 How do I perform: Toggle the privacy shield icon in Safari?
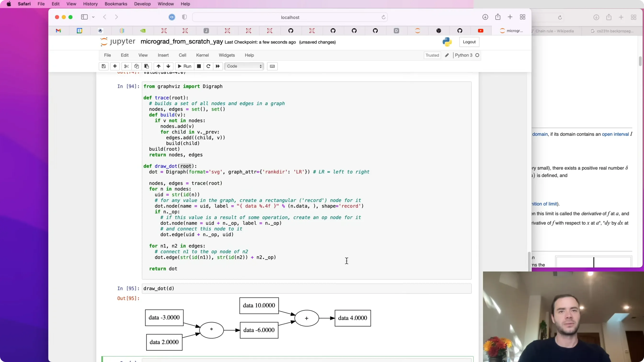coord(184,17)
